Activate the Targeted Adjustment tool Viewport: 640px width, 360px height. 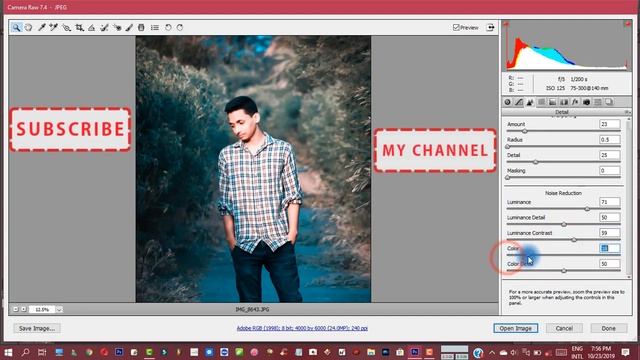66,27
